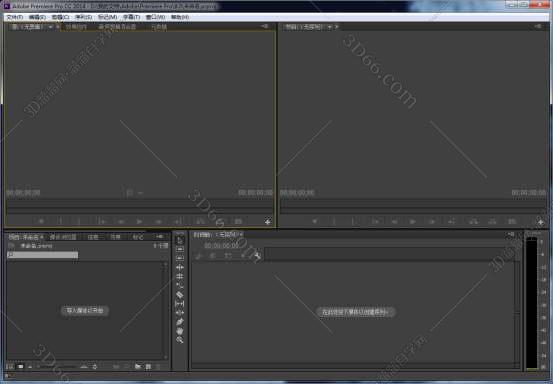Select the Track Select Forward tool
The image size is (553, 384).
180,250
